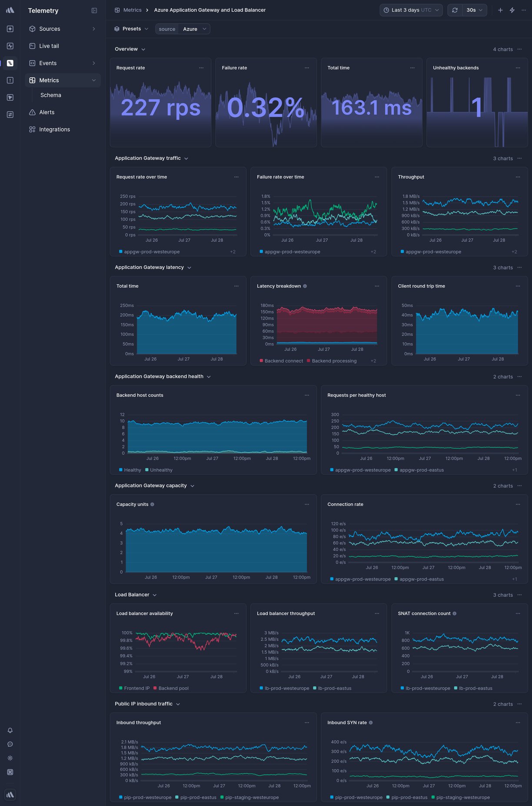This screenshot has height=806, width=532.
Task: Toggle Backend connect legend series
Action: (281, 361)
